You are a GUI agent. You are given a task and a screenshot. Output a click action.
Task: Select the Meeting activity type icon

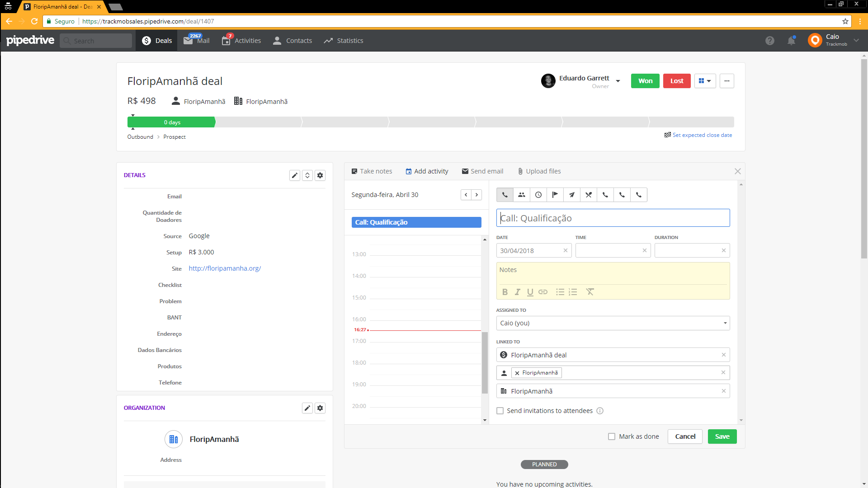pyautogui.click(x=521, y=195)
